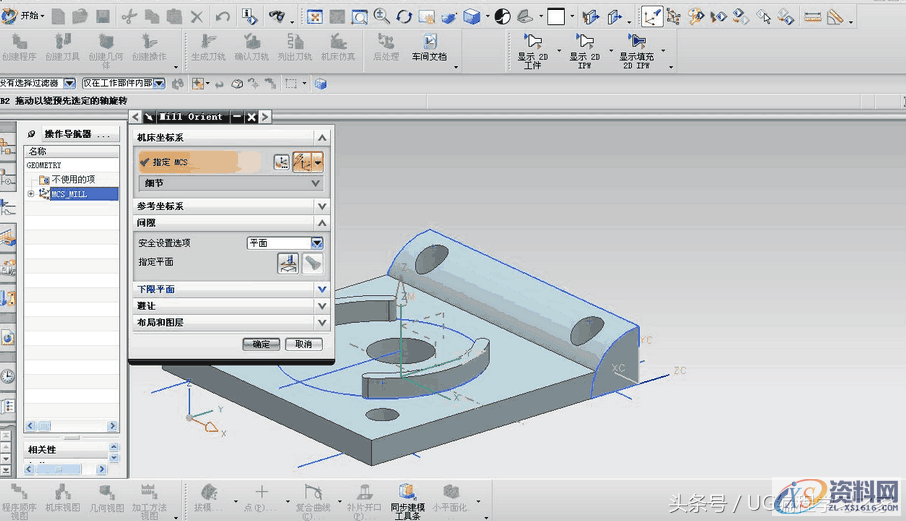This screenshot has height=521, width=906.
Task: Open the 安全设置选项 dropdown
Action: 317,243
